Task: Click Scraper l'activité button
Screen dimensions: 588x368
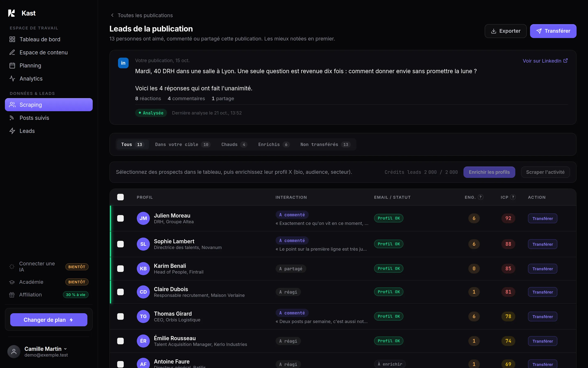Action: 545,172
